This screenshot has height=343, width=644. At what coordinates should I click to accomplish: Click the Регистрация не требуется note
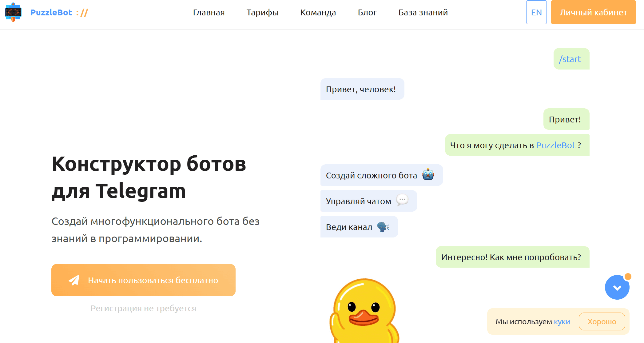(143, 308)
